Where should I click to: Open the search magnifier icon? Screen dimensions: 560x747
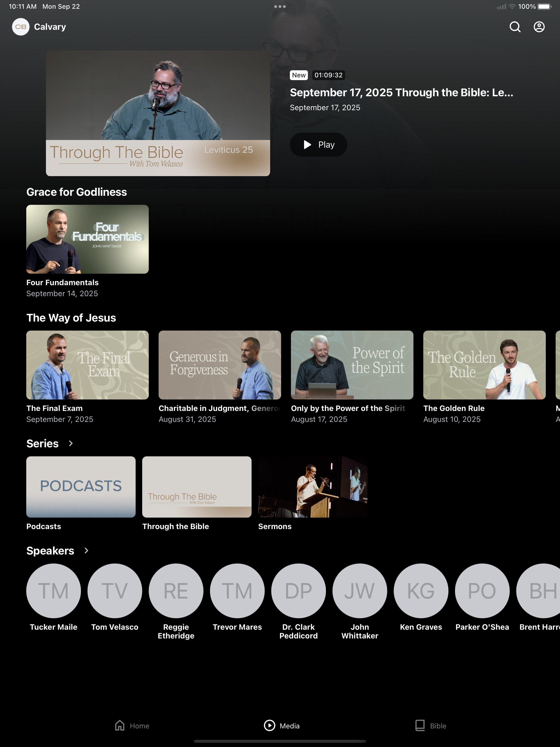tap(515, 27)
